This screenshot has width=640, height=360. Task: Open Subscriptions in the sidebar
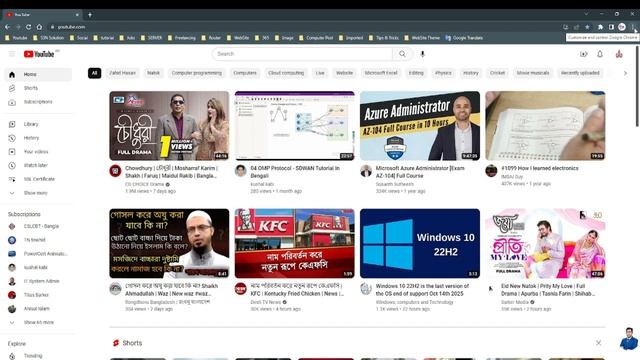(38, 102)
